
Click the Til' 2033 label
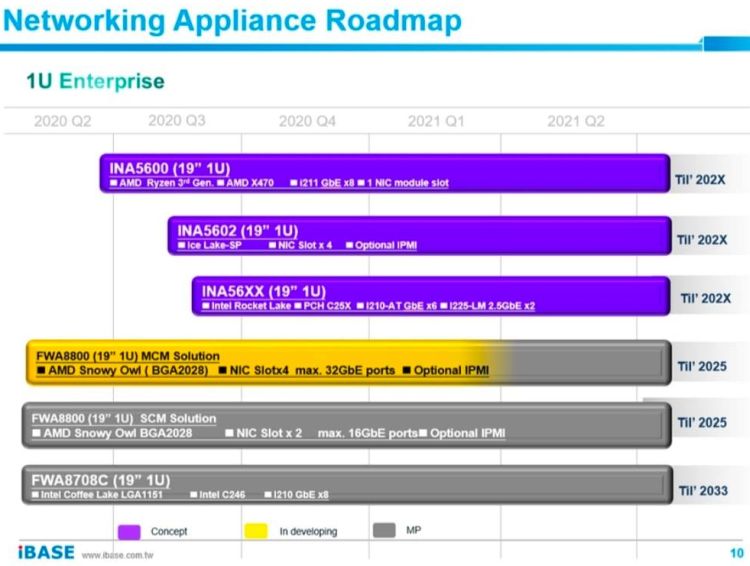click(703, 490)
